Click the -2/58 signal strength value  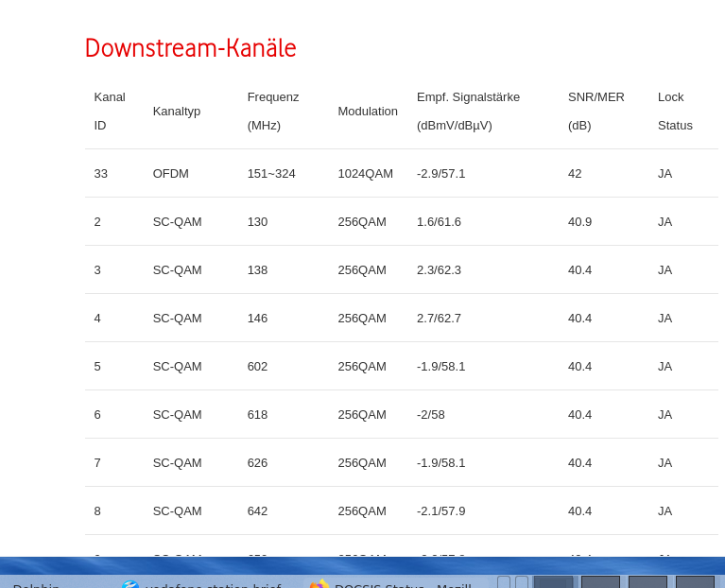tap(430, 415)
